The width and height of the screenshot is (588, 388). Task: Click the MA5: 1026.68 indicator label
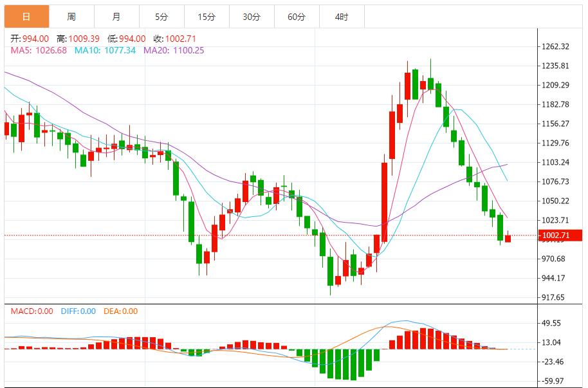coord(39,50)
